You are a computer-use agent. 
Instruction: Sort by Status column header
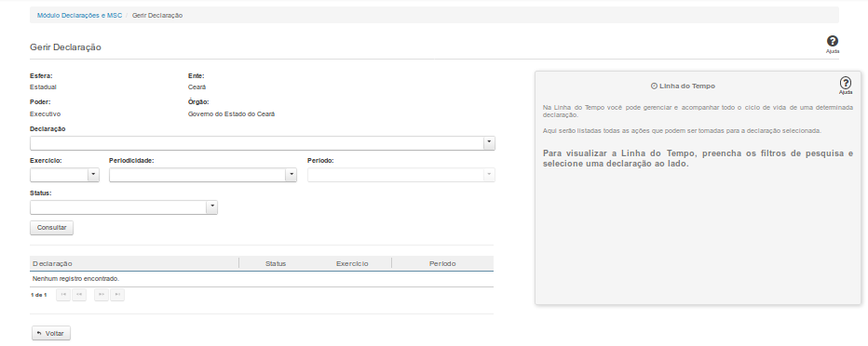point(276,263)
